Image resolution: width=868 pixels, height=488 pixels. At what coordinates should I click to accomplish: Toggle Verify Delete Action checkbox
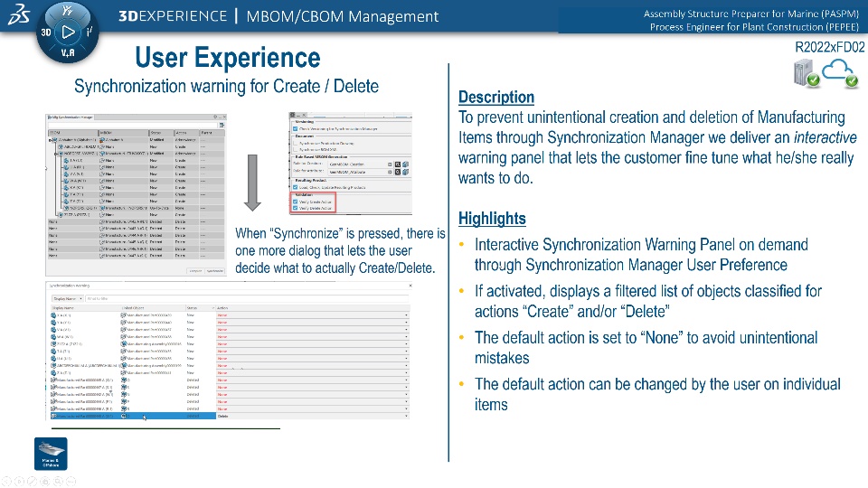(295, 209)
